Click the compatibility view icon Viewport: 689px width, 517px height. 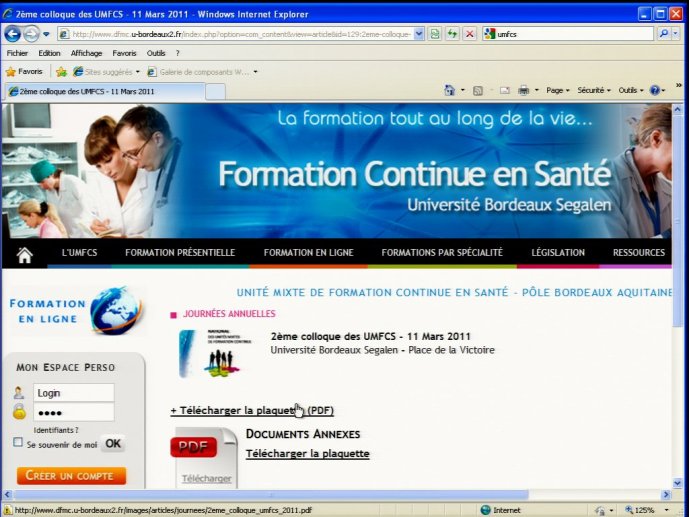435,34
